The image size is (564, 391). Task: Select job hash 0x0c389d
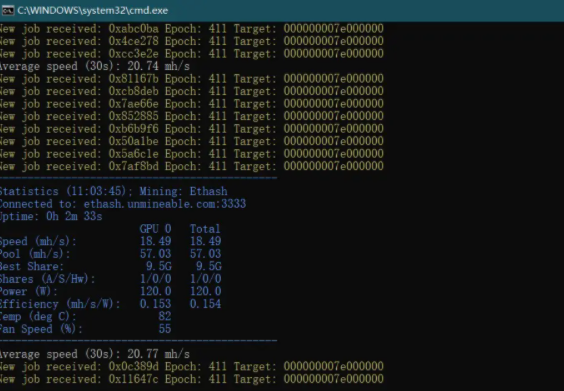click(133, 367)
